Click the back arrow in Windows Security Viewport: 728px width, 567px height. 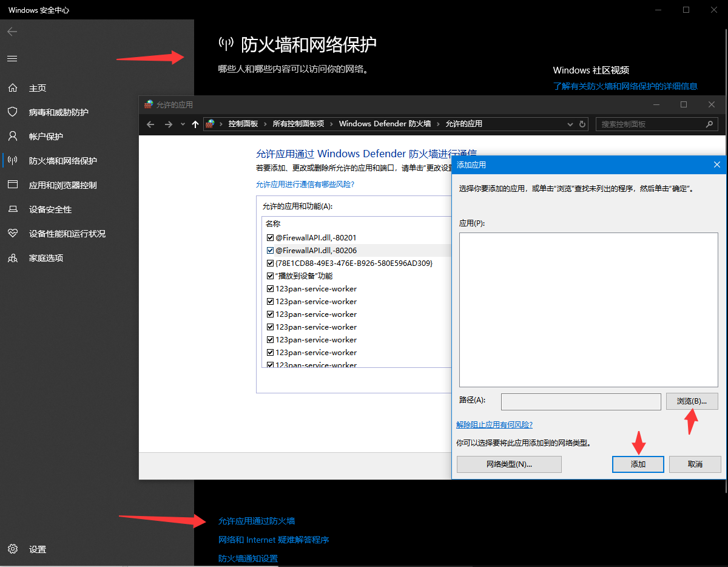[x=12, y=32]
